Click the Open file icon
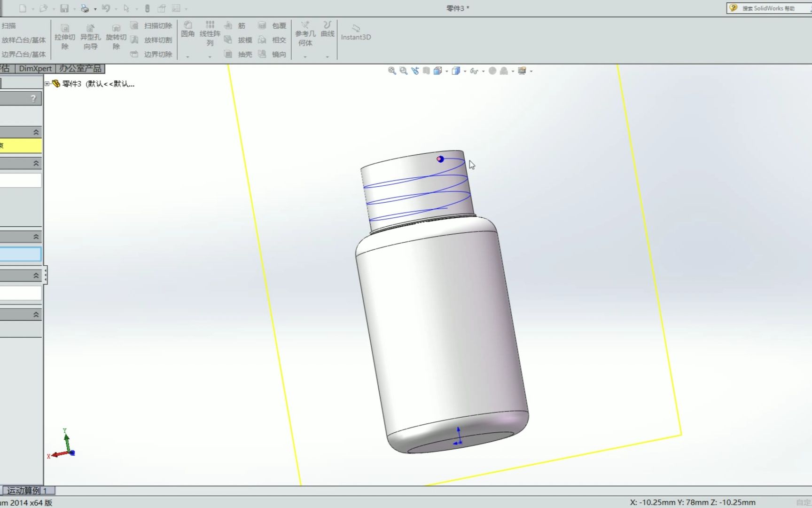Screen dimensions: 812x508 44,8
